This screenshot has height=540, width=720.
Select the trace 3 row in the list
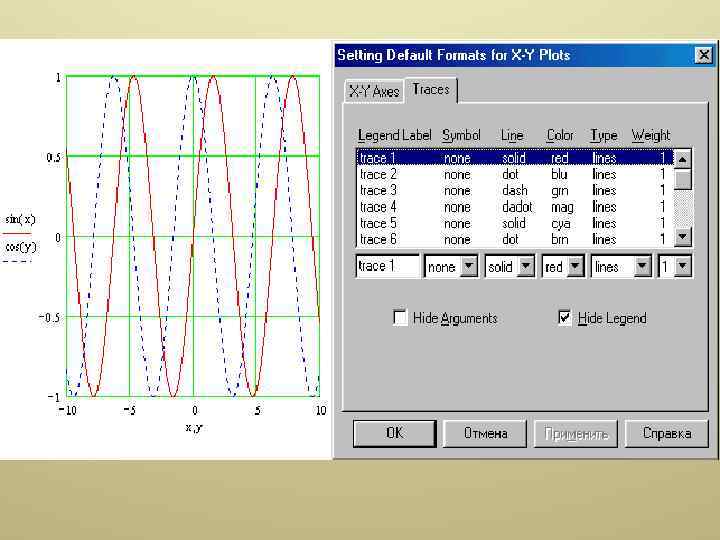click(515, 191)
